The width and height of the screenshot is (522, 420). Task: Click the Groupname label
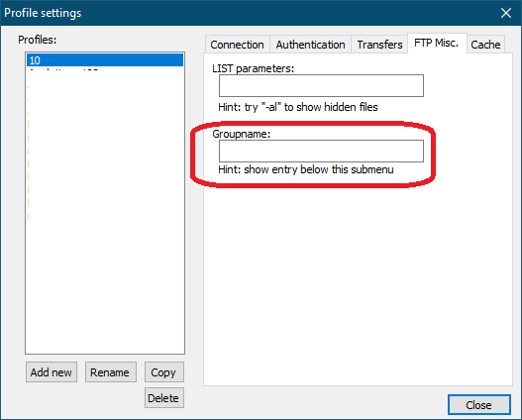242,134
